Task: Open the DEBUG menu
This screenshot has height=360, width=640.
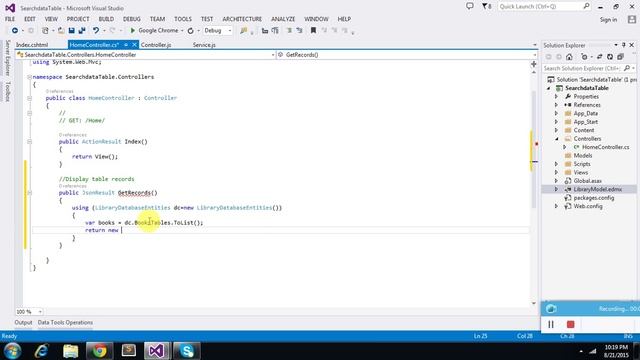Action: click(131, 19)
